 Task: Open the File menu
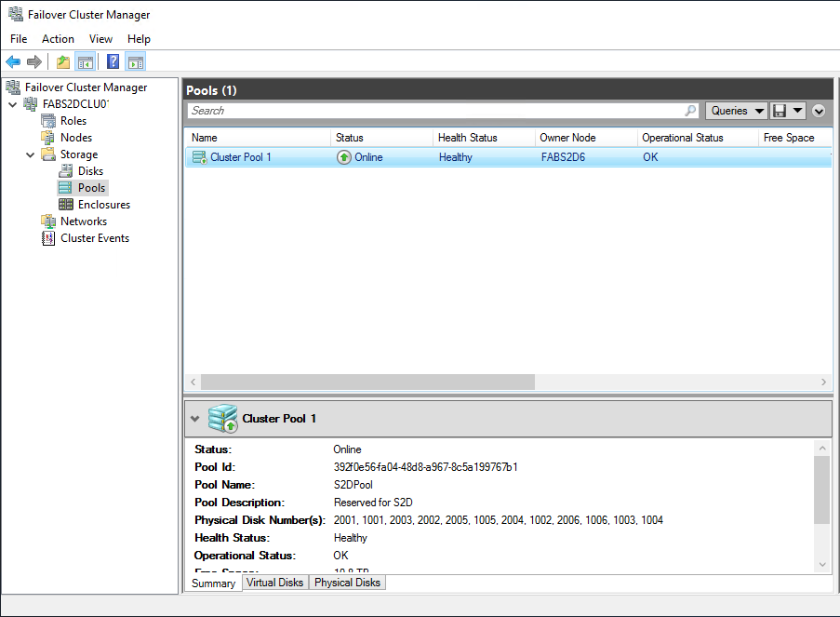tap(19, 39)
